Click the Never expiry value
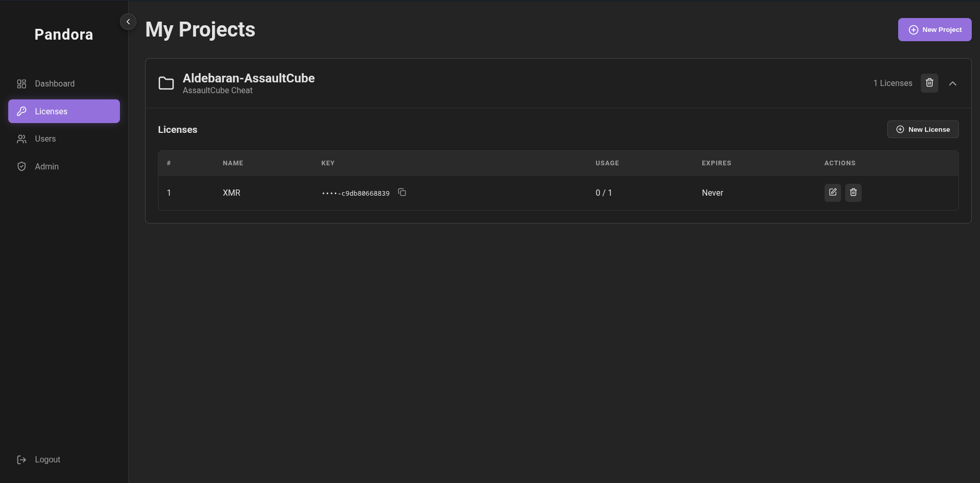The width and height of the screenshot is (980, 483). (x=712, y=193)
